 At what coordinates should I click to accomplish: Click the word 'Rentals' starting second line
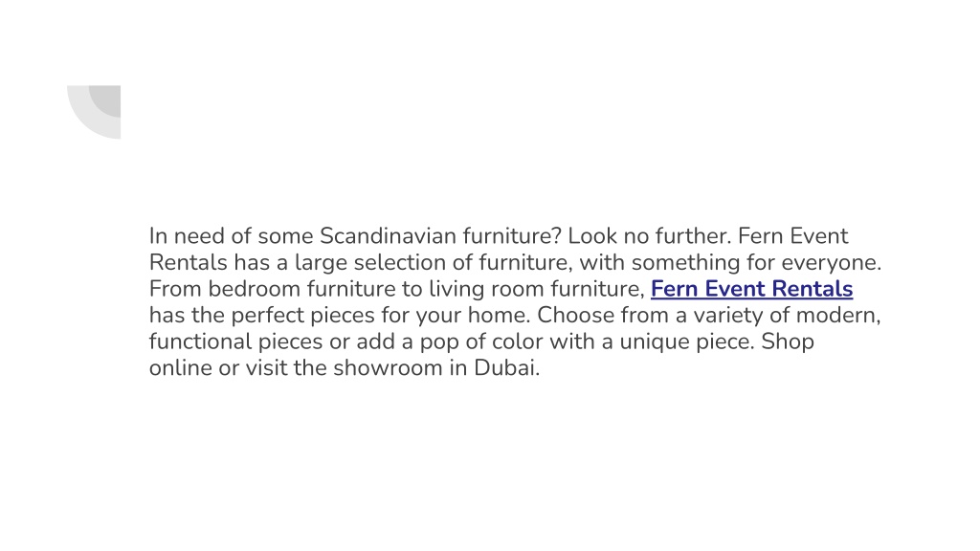[189, 262]
